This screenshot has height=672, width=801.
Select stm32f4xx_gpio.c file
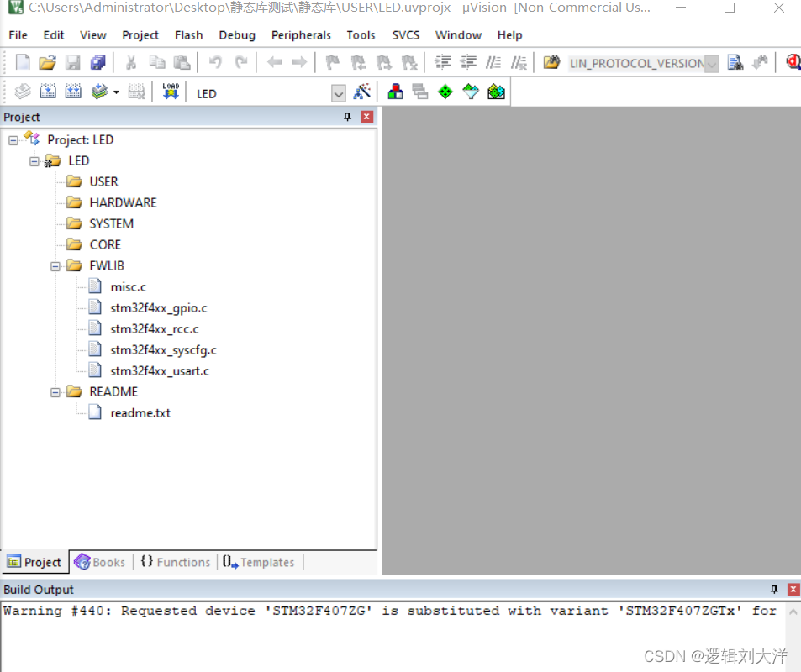pos(159,308)
